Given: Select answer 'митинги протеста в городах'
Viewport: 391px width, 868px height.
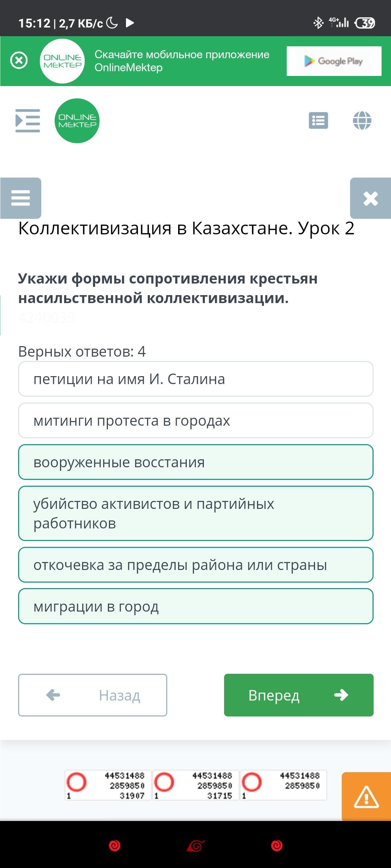Looking at the screenshot, I should (195, 421).
